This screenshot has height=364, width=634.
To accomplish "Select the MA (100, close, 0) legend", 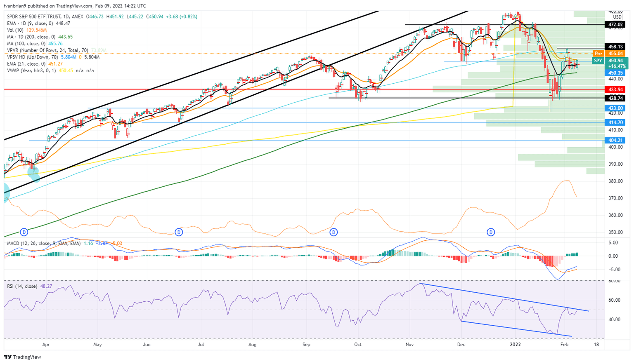I will 26,43.
